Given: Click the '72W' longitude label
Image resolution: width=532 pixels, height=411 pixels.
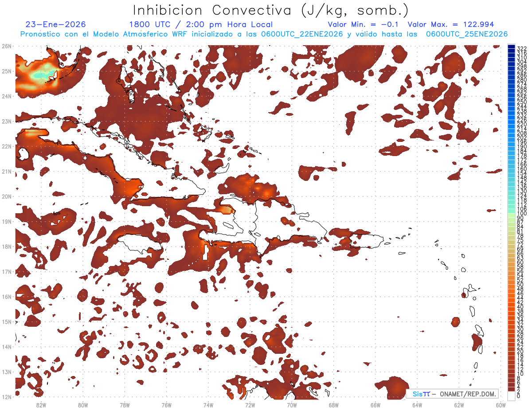Looking at the screenshot, I should (250, 405).
